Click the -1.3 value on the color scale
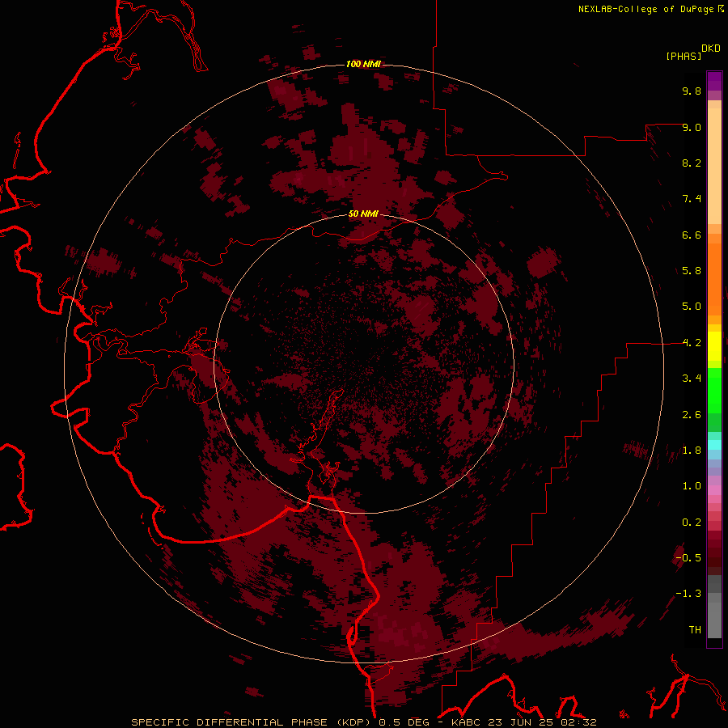 pyautogui.click(x=688, y=594)
